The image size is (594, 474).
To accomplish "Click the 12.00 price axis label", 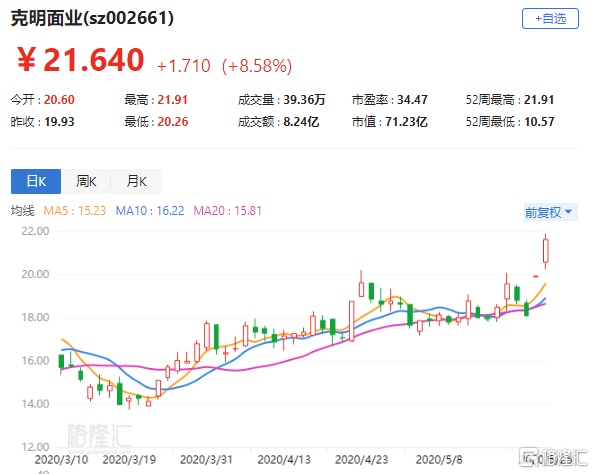I will tap(35, 447).
